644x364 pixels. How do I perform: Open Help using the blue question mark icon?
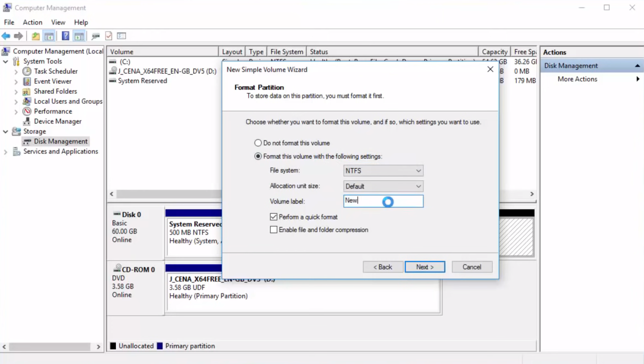[x=65, y=36]
